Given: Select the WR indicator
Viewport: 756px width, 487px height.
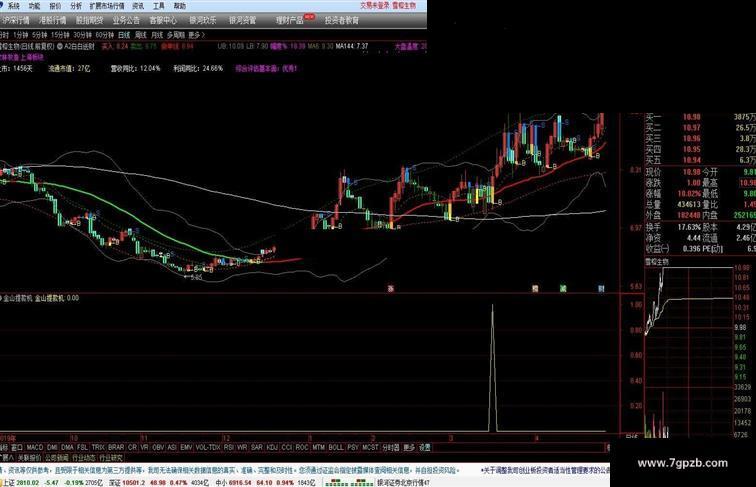Looking at the screenshot, I should pos(242,447).
